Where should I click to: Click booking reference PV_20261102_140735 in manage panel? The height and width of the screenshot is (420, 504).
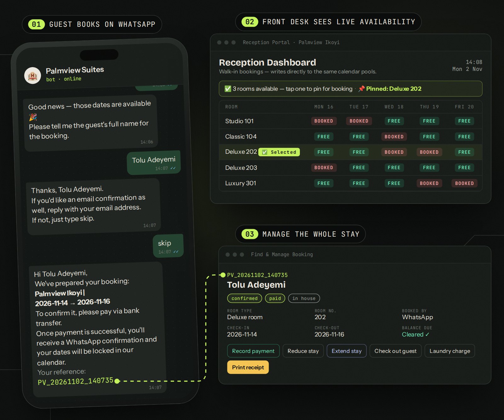coord(257,275)
